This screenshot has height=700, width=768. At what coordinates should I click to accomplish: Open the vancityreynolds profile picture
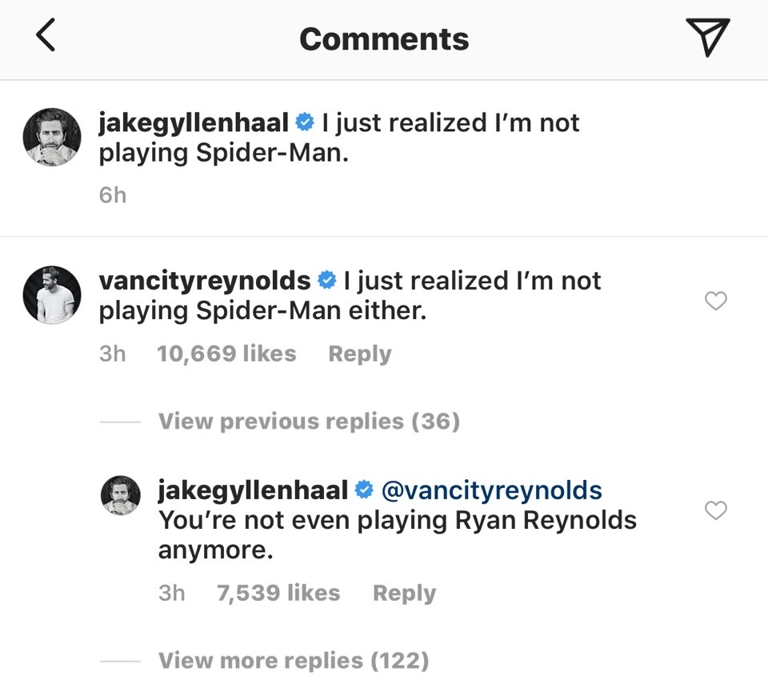50,295
